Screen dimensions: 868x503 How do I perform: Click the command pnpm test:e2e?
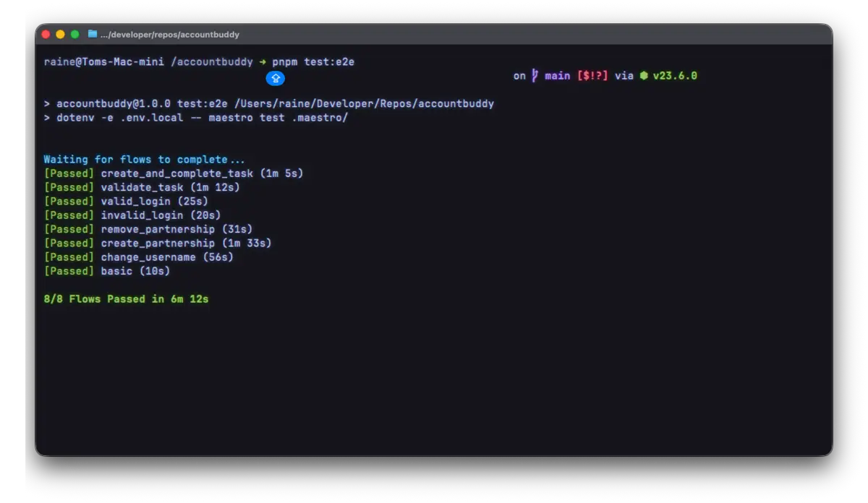point(313,62)
